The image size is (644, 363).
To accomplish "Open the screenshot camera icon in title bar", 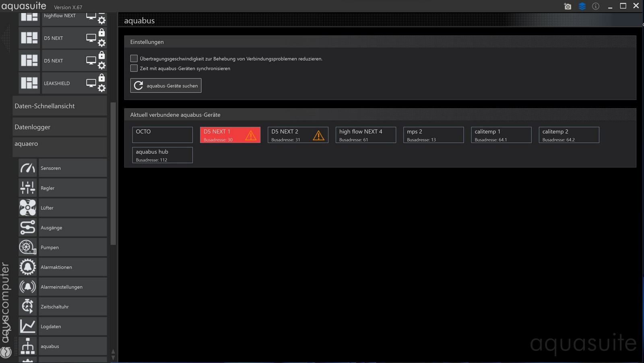I will (x=568, y=6).
